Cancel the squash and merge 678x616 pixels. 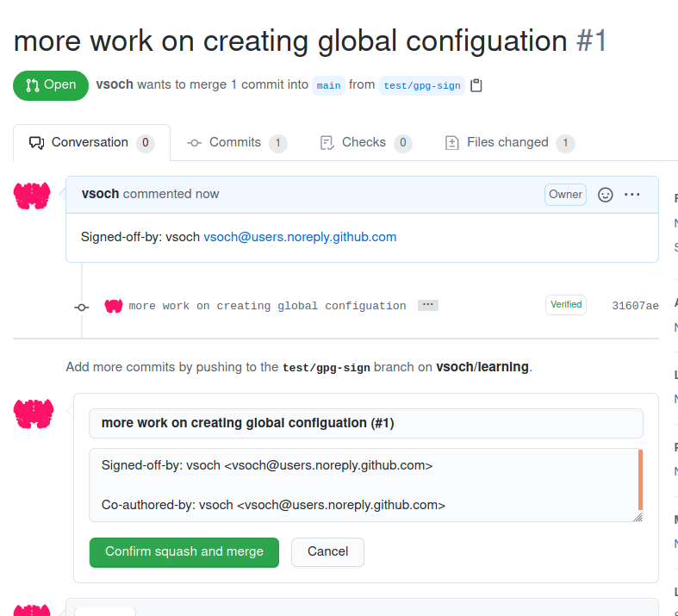click(x=327, y=552)
